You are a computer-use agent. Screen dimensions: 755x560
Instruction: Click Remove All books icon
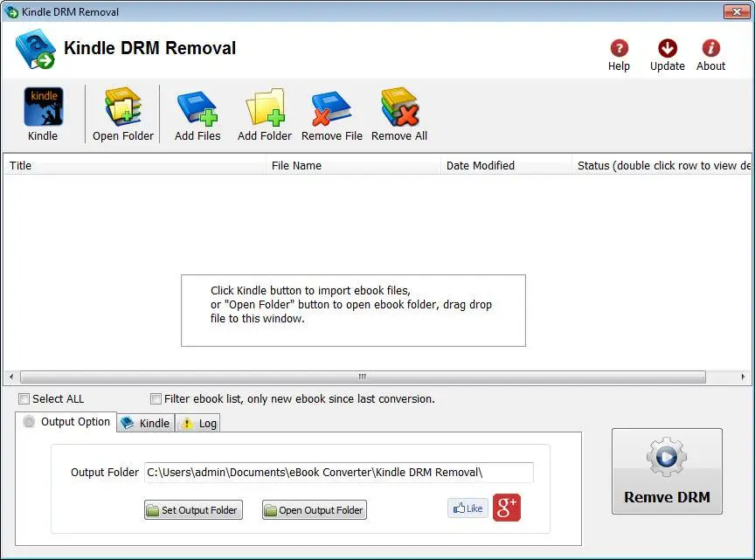click(x=399, y=107)
